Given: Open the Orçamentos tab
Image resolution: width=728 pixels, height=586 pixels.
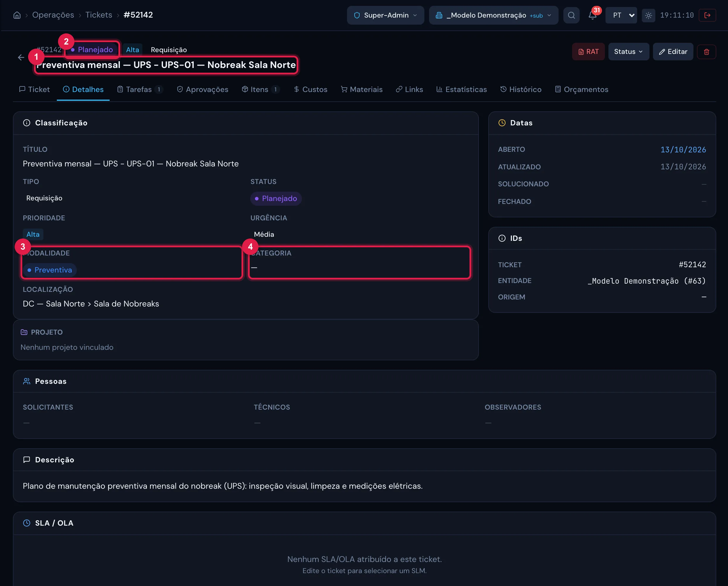Looking at the screenshot, I should [581, 89].
